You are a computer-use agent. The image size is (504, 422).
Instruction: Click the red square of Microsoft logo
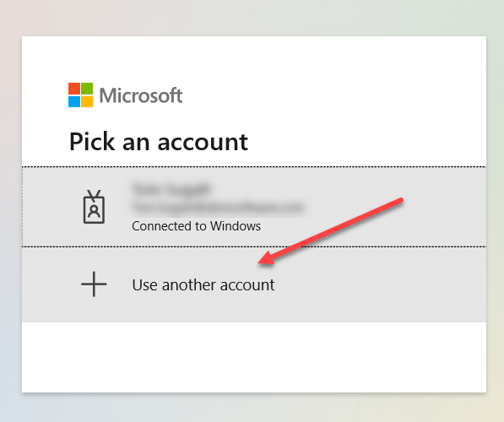pyautogui.click(x=74, y=89)
